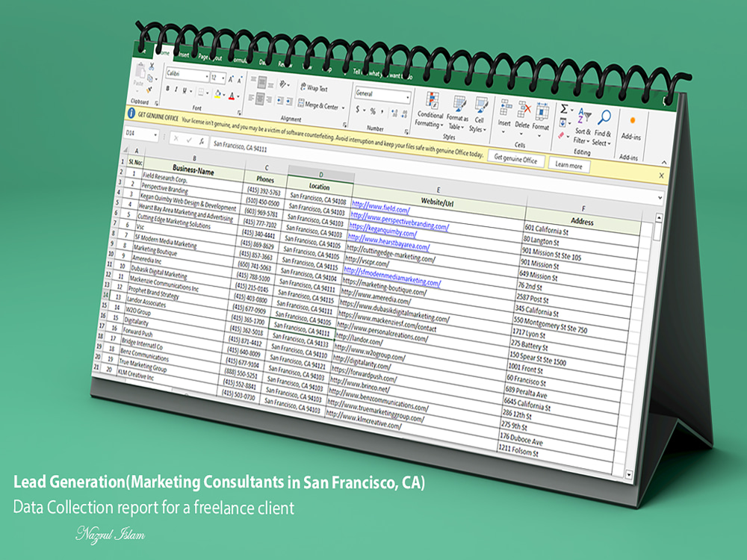747x560 pixels.
Task: Click the Get genuine Office button
Action: pyautogui.click(x=515, y=159)
